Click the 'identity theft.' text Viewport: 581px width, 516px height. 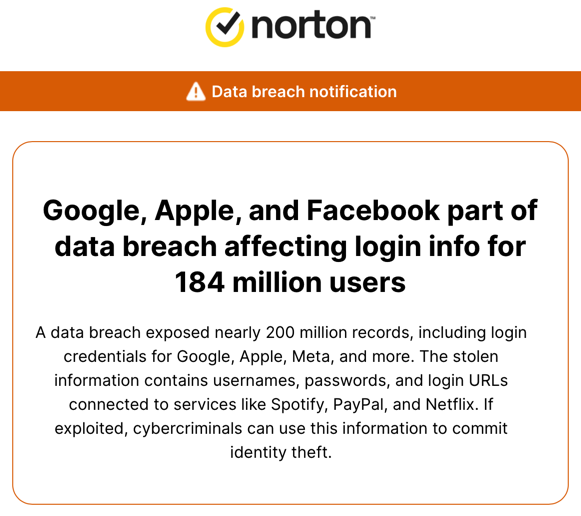(x=281, y=452)
